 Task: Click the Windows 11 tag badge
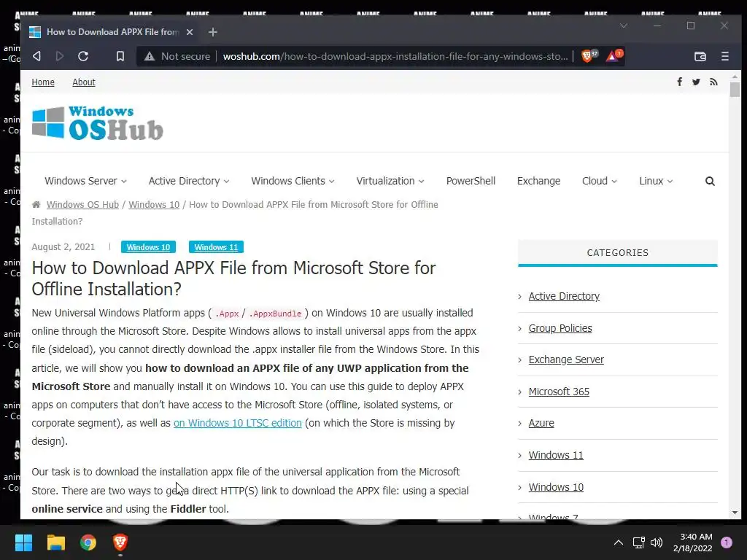[x=216, y=247]
